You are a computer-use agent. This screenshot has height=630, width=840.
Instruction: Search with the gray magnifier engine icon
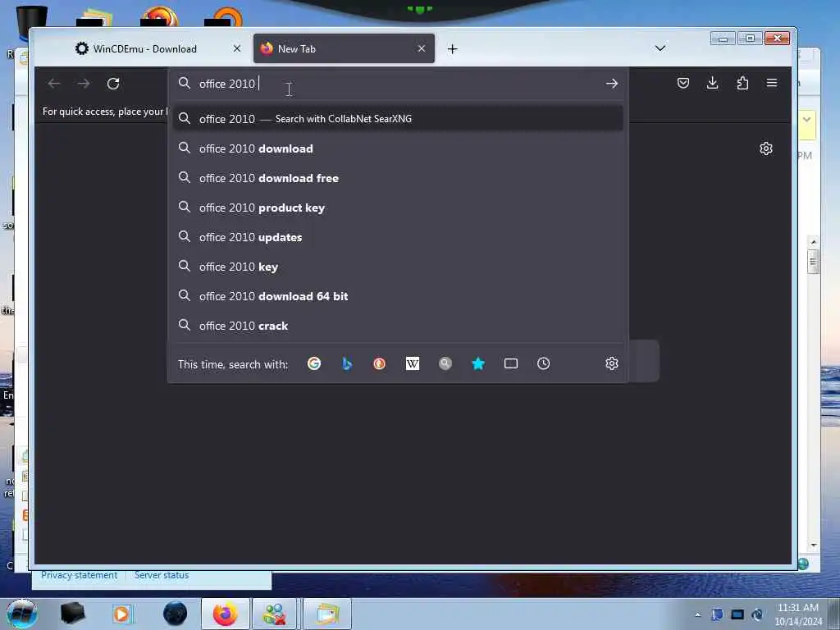445,363
